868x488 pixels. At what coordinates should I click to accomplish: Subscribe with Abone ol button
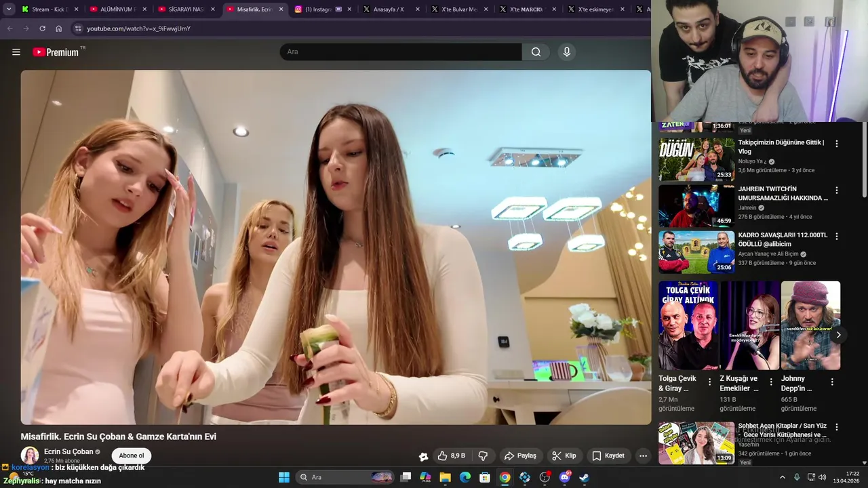pos(132,455)
